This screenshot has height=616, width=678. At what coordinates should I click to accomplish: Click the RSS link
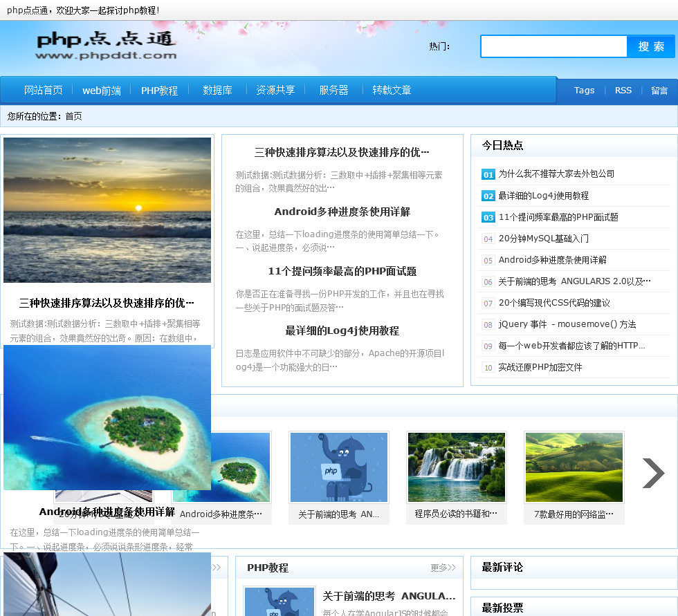623,91
